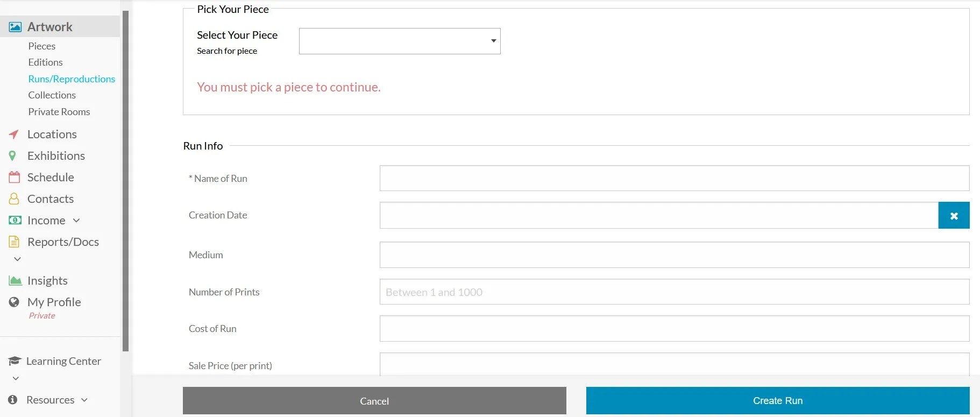Viewport: 980px width, 417px height.
Task: Clear the Creation Date with the X icon
Action: pyautogui.click(x=953, y=215)
